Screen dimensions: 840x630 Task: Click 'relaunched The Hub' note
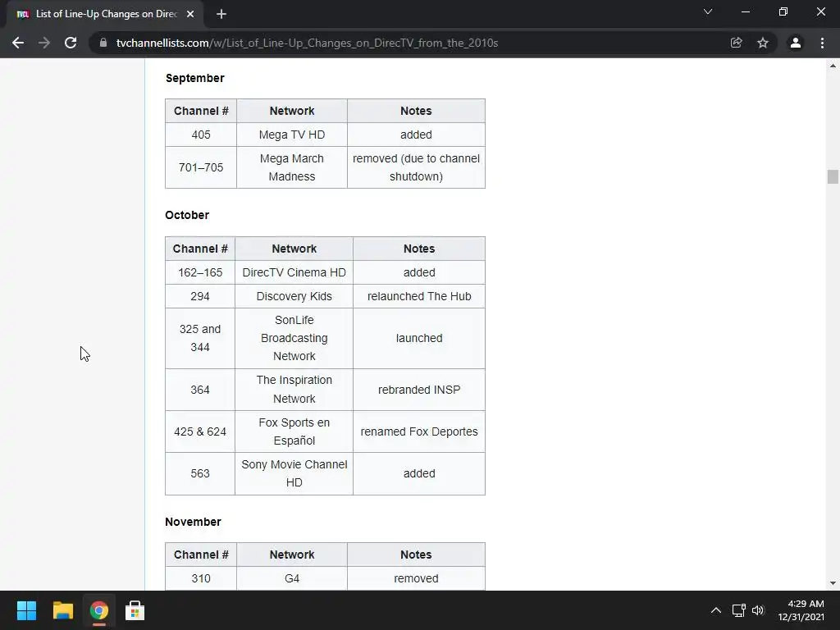click(419, 296)
